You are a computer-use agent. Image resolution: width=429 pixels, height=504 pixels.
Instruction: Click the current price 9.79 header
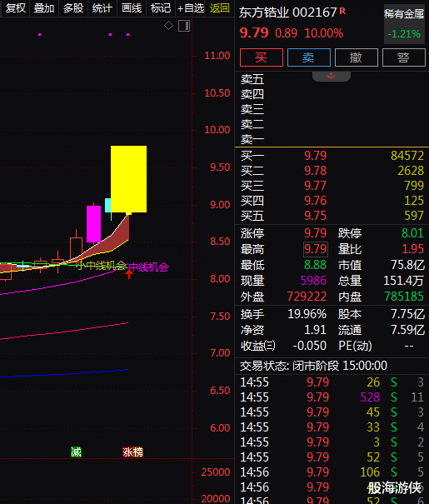point(254,32)
